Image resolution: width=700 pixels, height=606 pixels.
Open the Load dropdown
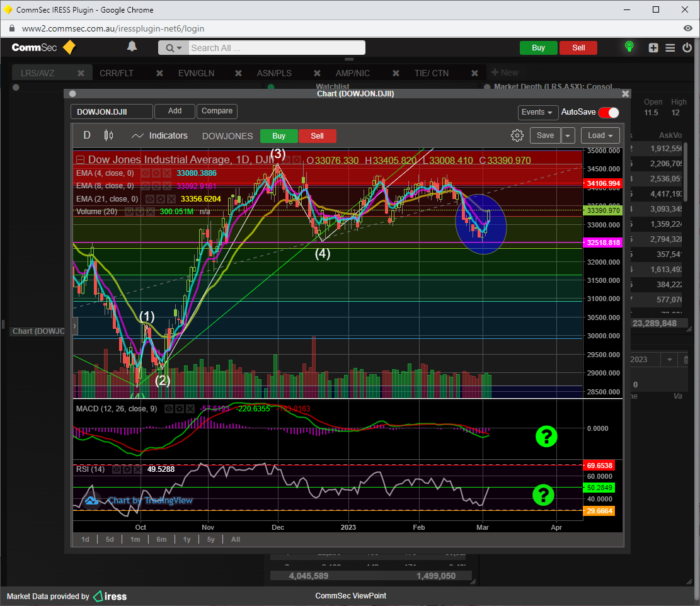click(x=600, y=135)
